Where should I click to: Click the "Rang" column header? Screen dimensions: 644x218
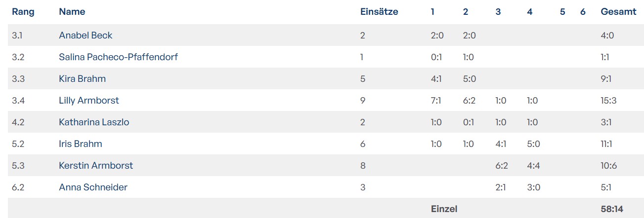coord(23,12)
